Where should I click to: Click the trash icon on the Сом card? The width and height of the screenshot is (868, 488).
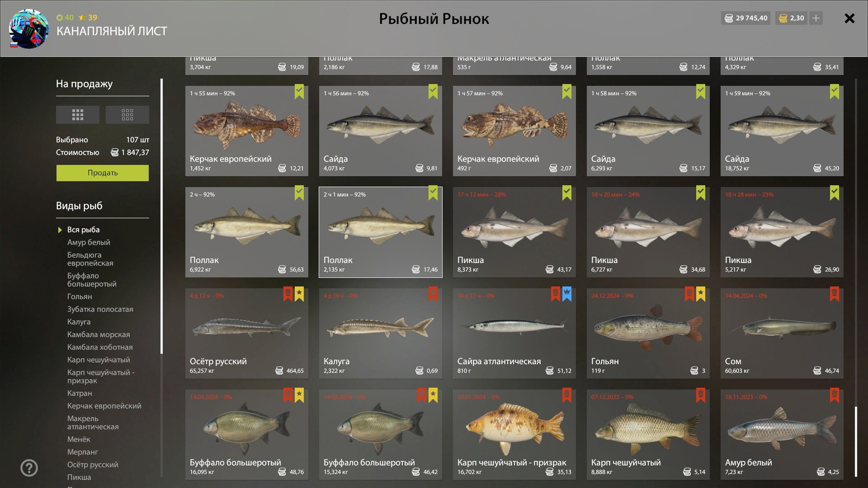835,294
